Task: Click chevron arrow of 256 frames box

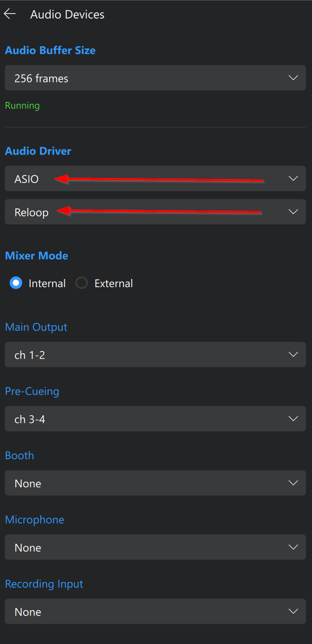Action: [x=293, y=78]
